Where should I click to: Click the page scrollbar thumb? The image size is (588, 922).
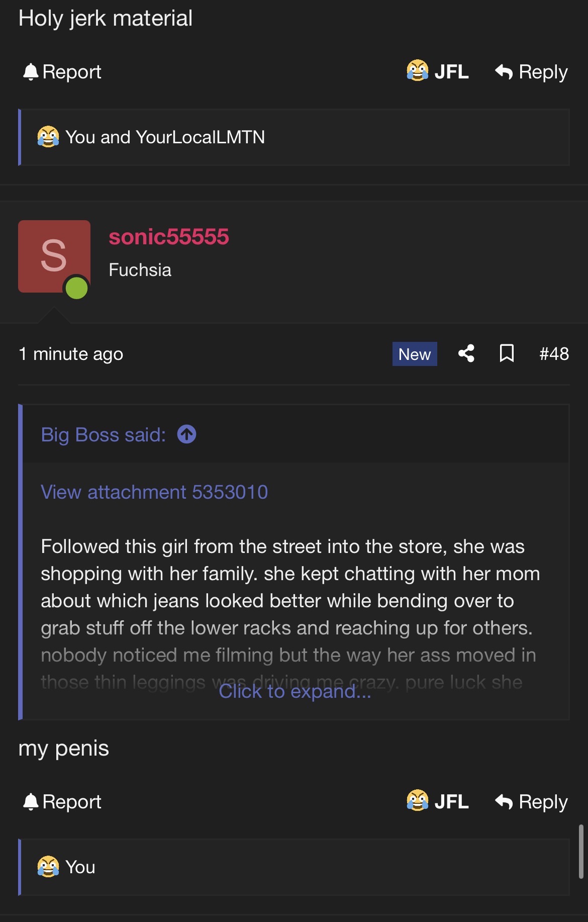pyautogui.click(x=581, y=851)
